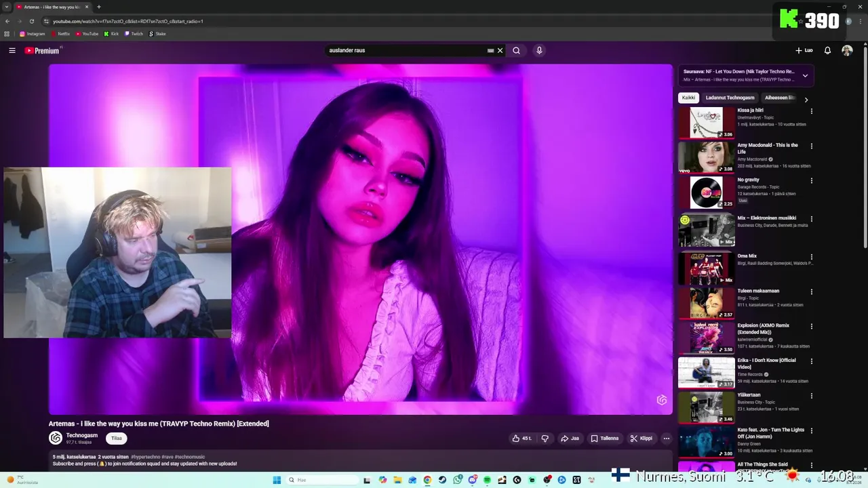Image resolution: width=868 pixels, height=488 pixels.
Task: Show more filter chips with arrow
Action: pos(806,100)
